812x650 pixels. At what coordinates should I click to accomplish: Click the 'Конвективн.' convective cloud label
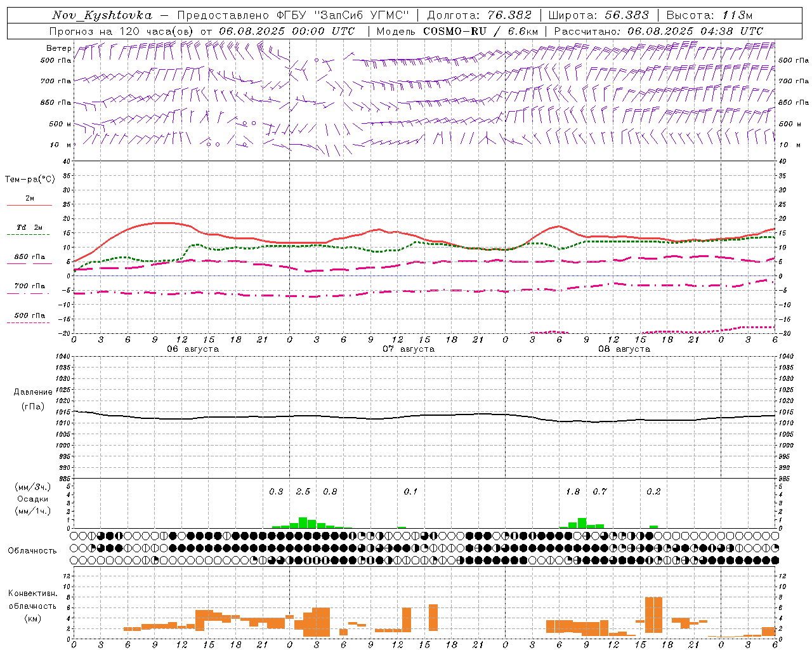[32, 594]
